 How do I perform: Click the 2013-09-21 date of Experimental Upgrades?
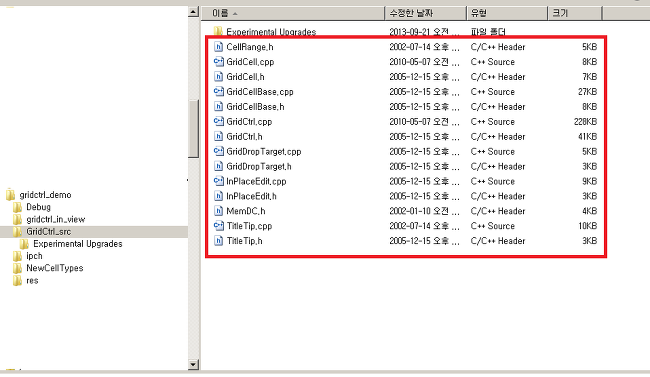424,32
